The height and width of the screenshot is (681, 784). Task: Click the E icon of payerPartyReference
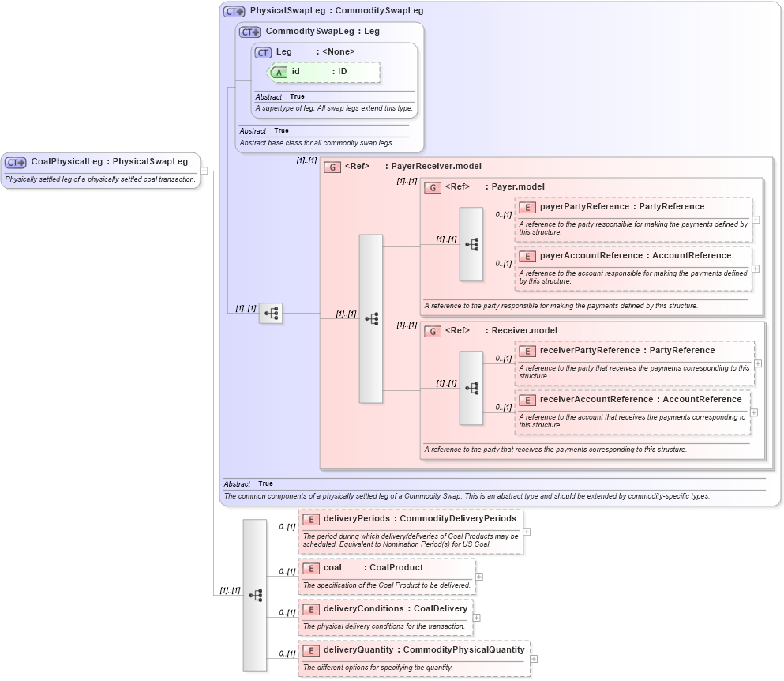pyautogui.click(x=527, y=208)
